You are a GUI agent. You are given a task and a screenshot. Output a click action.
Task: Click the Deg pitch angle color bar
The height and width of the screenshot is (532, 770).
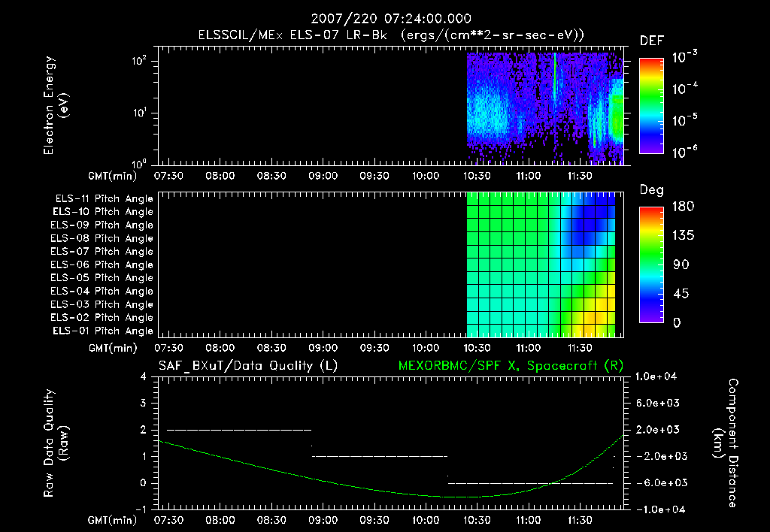[x=651, y=264]
